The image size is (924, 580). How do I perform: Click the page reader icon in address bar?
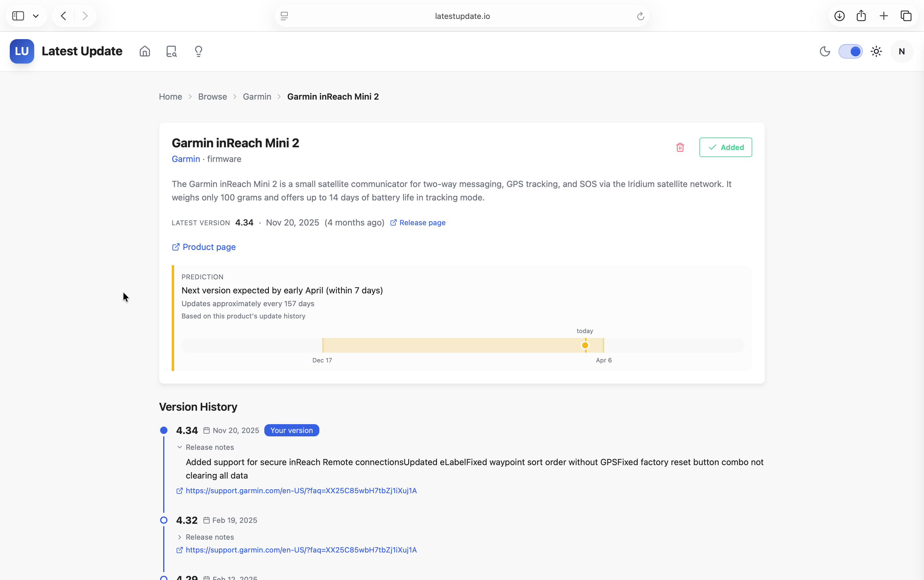[284, 16]
